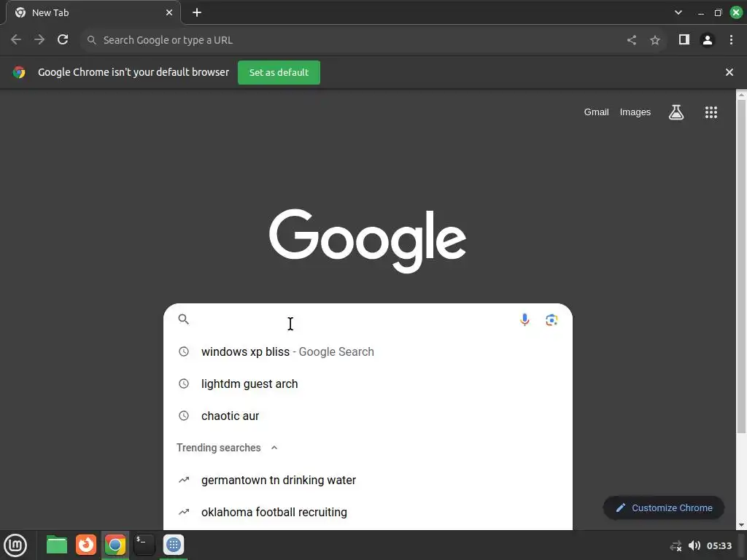Reload the current page
The height and width of the screenshot is (560, 747).
(x=63, y=40)
